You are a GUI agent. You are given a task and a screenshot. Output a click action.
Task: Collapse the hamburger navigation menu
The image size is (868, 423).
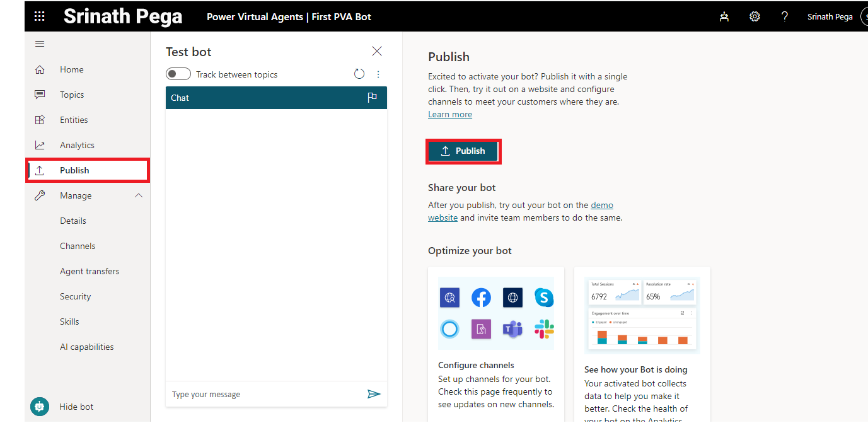pyautogui.click(x=40, y=44)
